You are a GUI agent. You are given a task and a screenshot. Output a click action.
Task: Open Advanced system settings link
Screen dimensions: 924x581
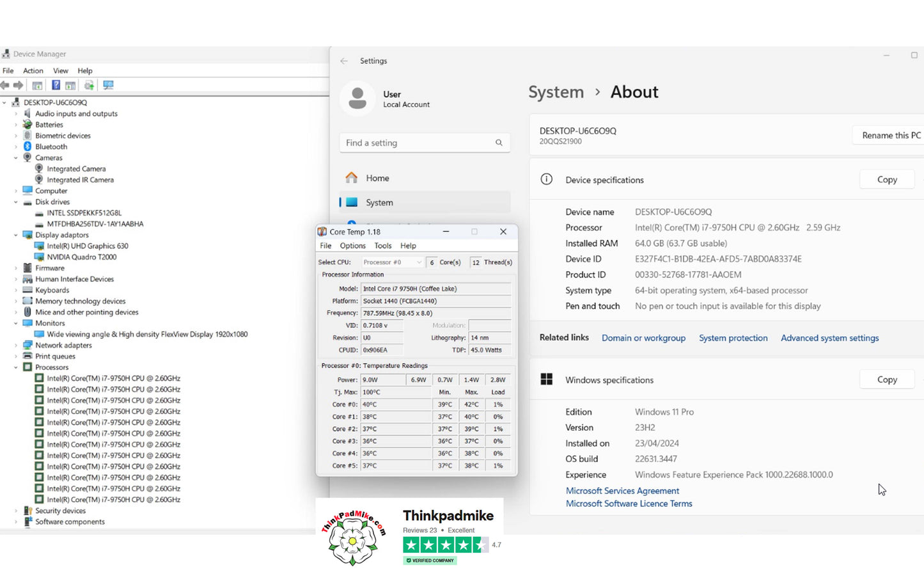tap(829, 338)
